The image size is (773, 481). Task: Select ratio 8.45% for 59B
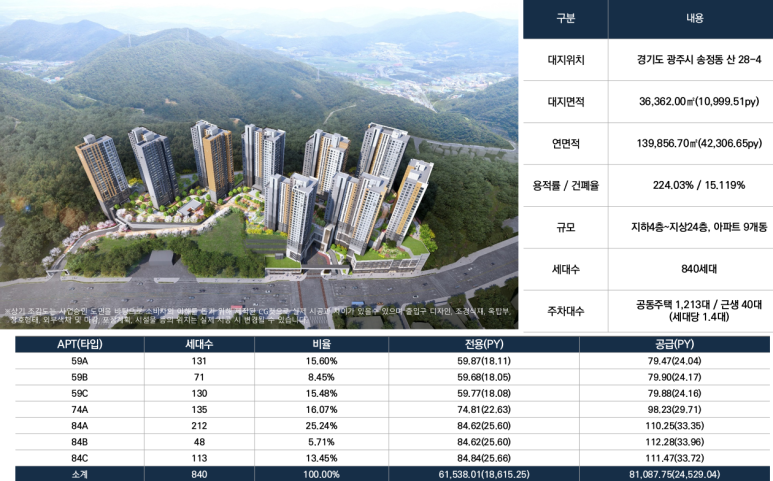coord(321,378)
